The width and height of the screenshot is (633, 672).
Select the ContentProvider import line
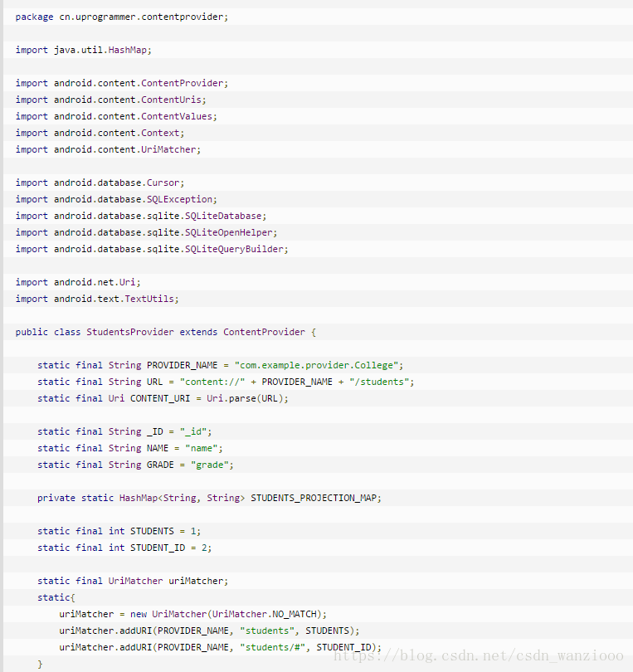pos(122,83)
